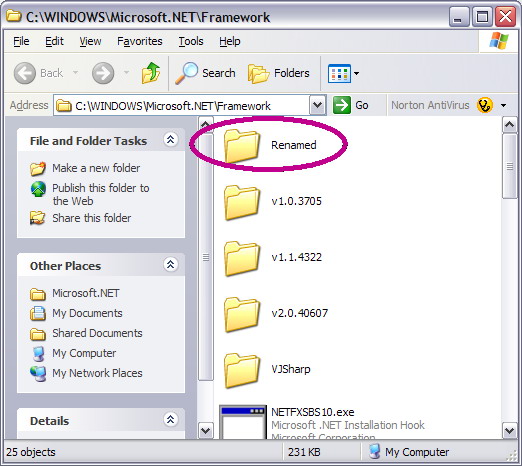Collapse the Details panel
Viewport: 522px width, 466px height.
click(170, 419)
